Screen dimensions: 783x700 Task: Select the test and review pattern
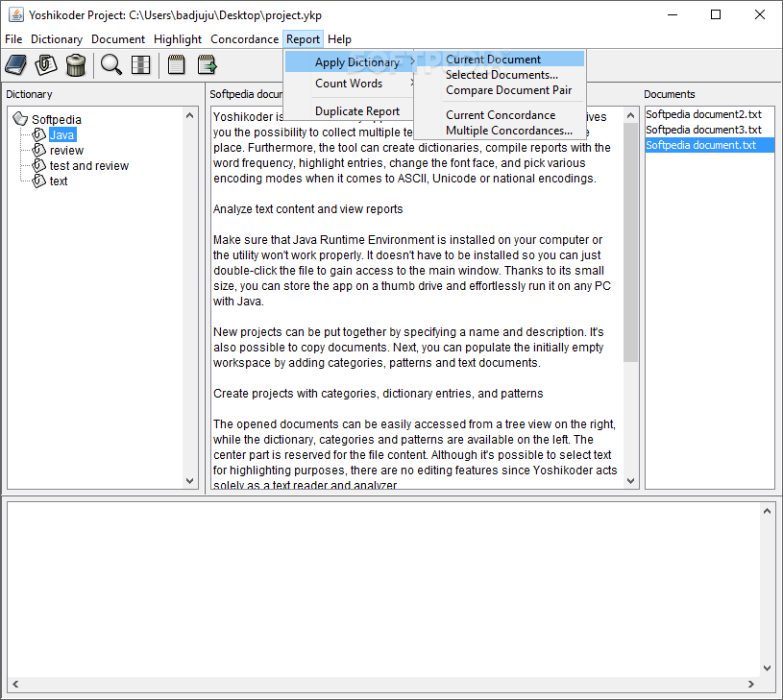coord(89,166)
